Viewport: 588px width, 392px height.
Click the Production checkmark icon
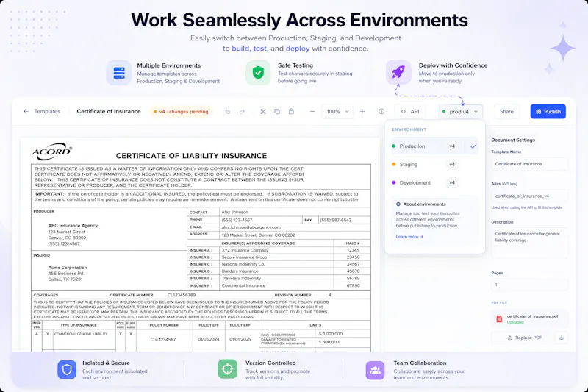coord(473,146)
